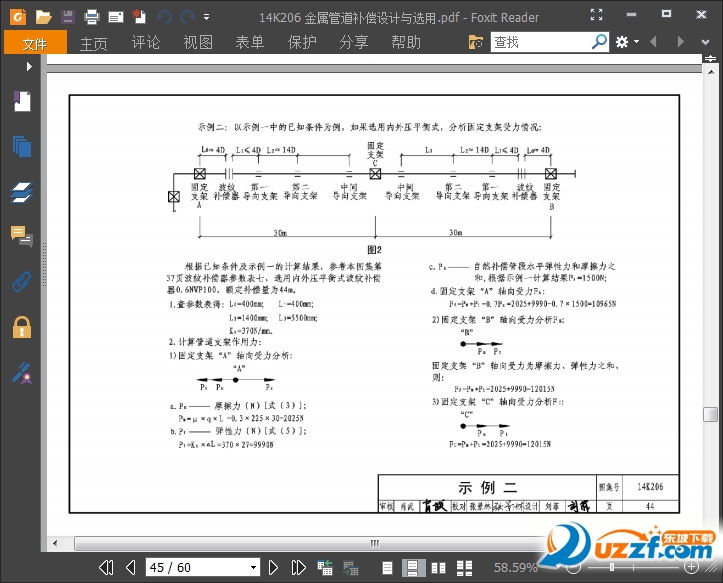The height and width of the screenshot is (583, 723).
Task: Open the Attachments paperclip panel
Action: [x=21, y=281]
